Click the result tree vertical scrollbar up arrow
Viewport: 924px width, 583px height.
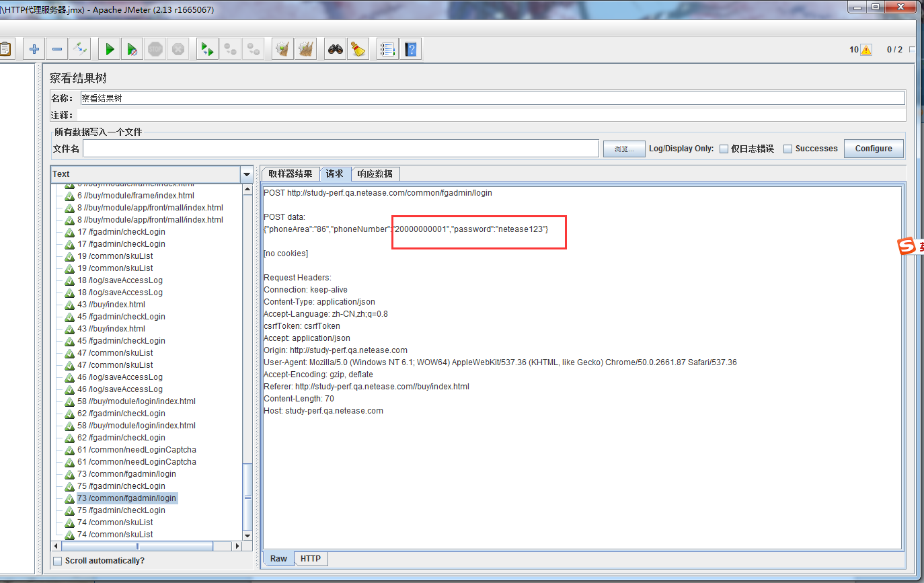[x=247, y=189]
